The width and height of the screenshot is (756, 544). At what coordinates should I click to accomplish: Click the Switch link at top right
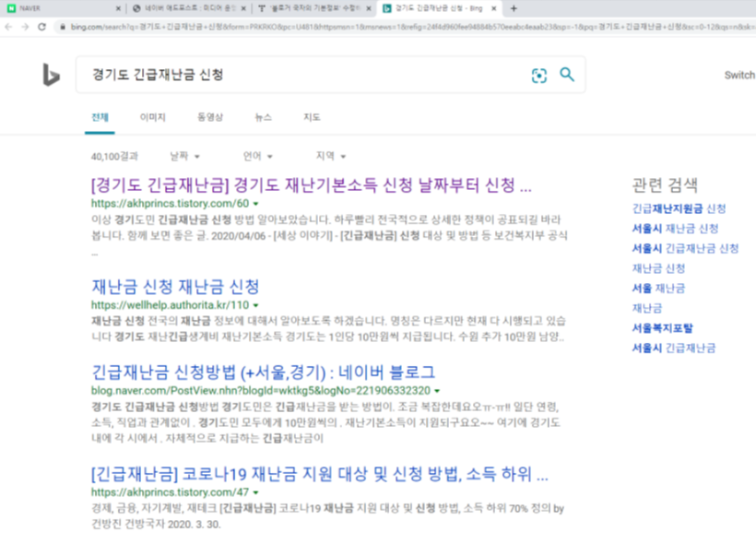point(739,76)
